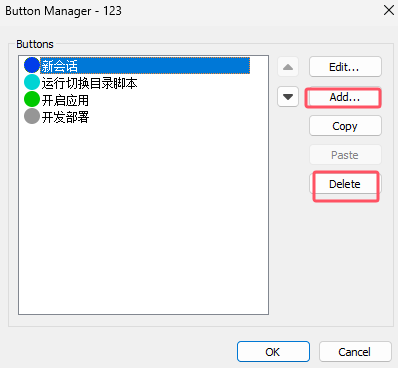Select the 开启应用 list entry
This screenshot has height=368, width=398.
click(65, 100)
